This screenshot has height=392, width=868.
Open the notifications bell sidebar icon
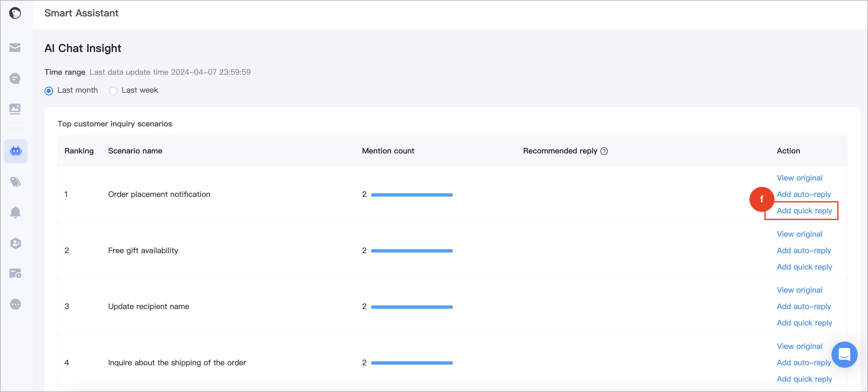(15, 212)
